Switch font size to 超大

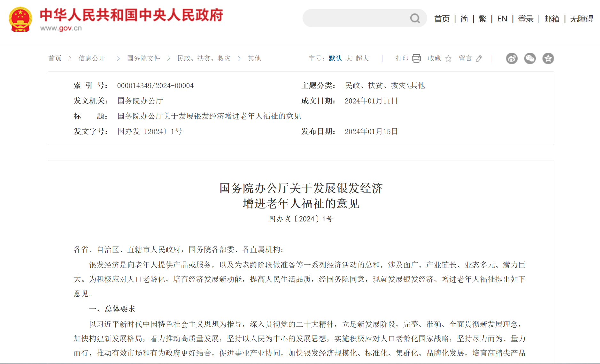pyautogui.click(x=362, y=58)
